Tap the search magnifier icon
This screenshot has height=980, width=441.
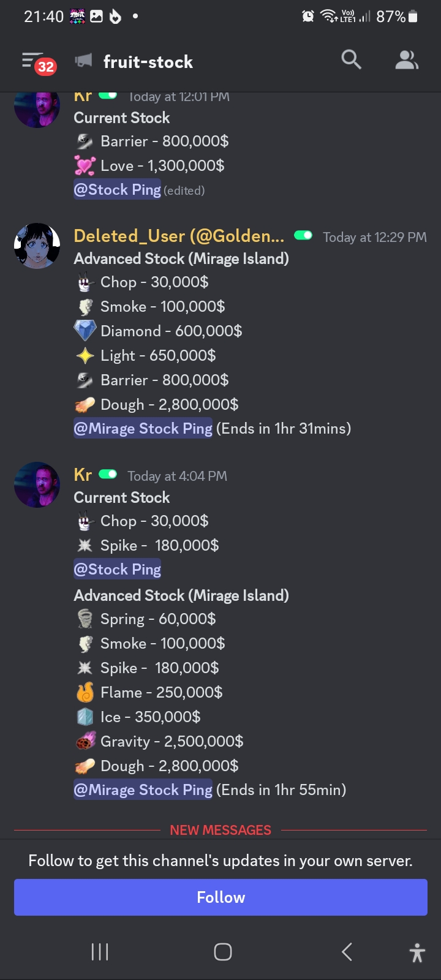point(351,60)
